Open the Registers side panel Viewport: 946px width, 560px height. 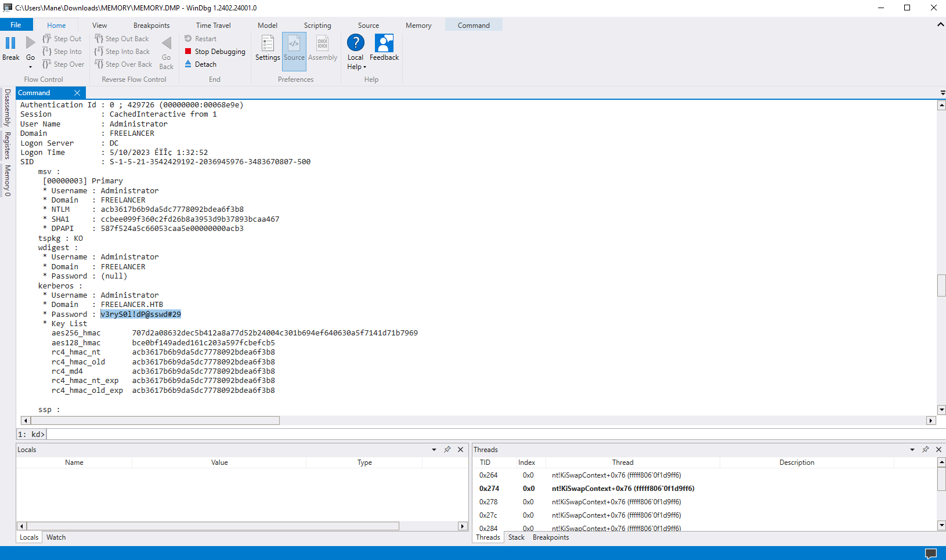click(x=8, y=146)
